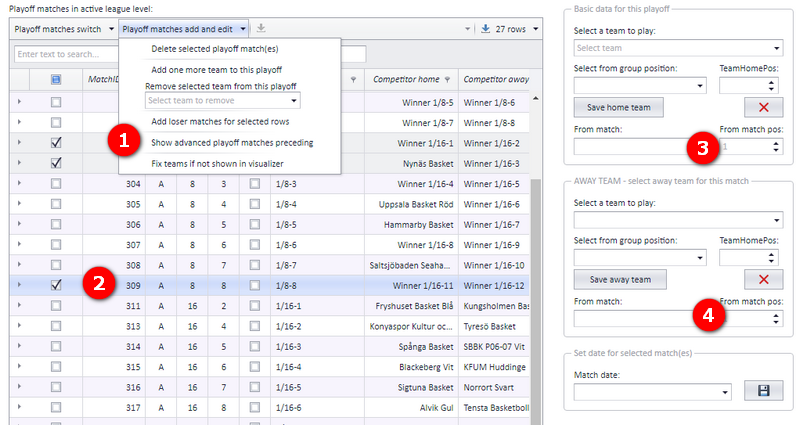Select the Uppsala Basket Röd cell
This screenshot has height=425, width=800.
411,204
